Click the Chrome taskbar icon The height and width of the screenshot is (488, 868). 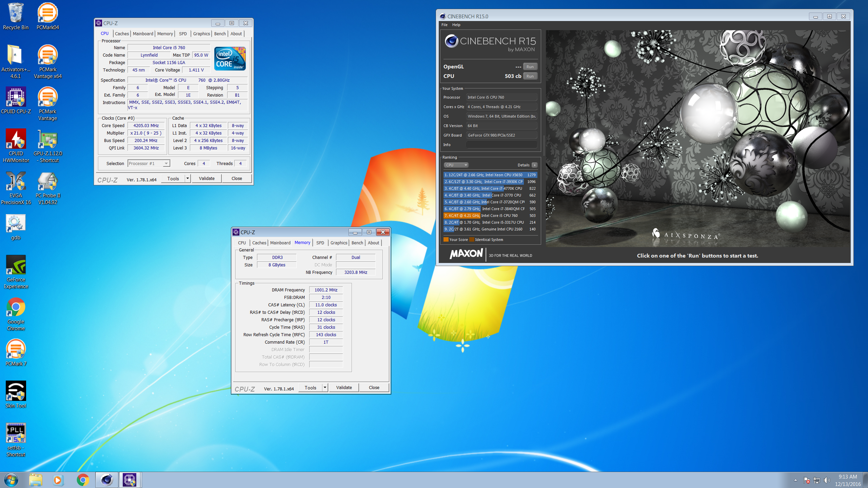click(x=83, y=480)
